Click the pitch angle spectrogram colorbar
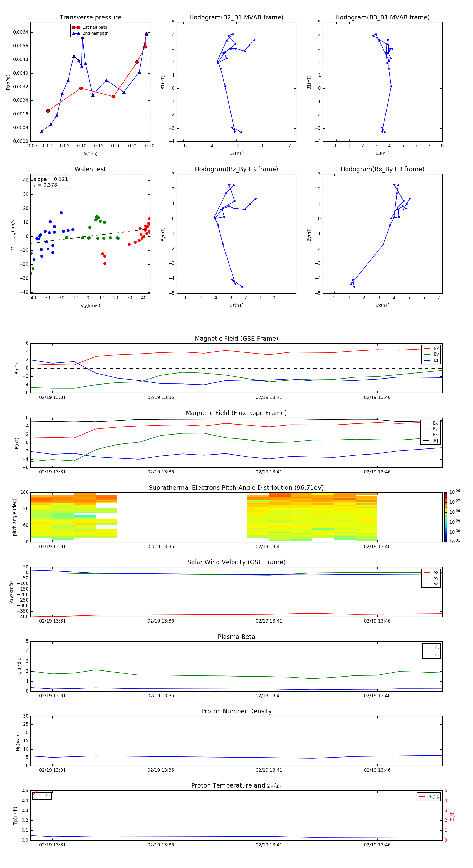 (446, 517)
